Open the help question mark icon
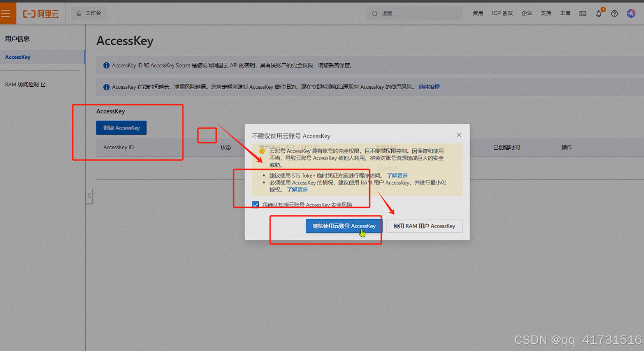This screenshot has height=351, width=644. point(614,14)
